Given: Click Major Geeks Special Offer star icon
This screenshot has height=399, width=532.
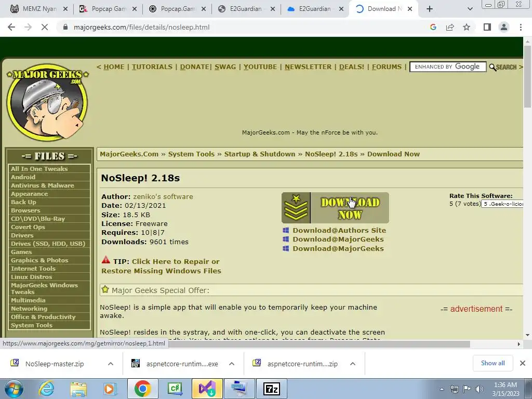Looking at the screenshot, I should 105,289.
